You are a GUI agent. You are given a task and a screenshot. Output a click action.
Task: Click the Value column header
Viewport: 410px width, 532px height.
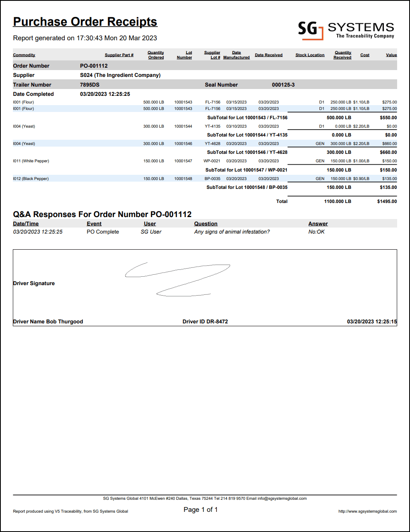click(391, 55)
